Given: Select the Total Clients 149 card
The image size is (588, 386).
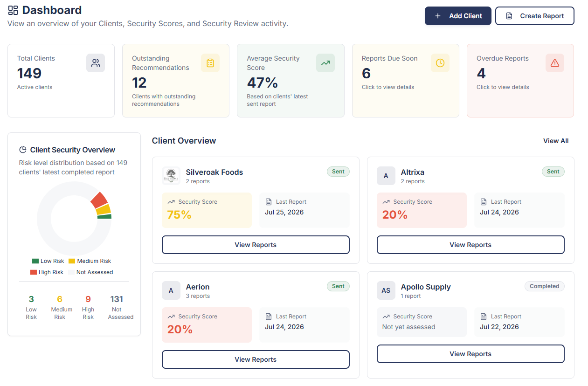Looking at the screenshot, I should coord(61,81).
